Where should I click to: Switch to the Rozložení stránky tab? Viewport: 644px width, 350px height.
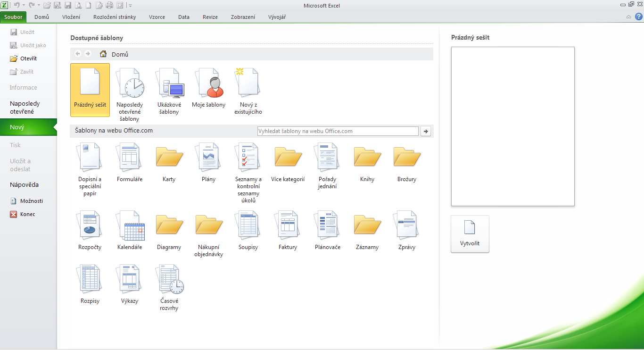click(115, 17)
